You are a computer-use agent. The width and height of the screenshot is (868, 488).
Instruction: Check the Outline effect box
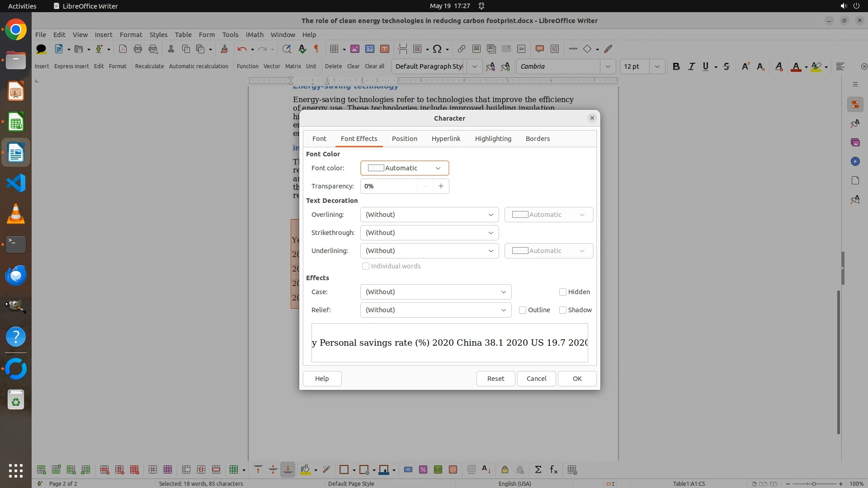(x=523, y=310)
